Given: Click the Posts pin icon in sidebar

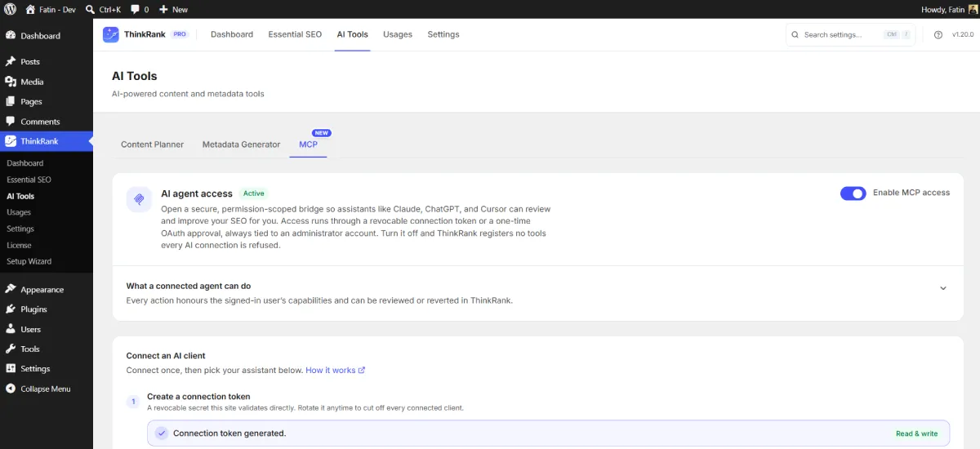Looking at the screenshot, I should pos(11,61).
